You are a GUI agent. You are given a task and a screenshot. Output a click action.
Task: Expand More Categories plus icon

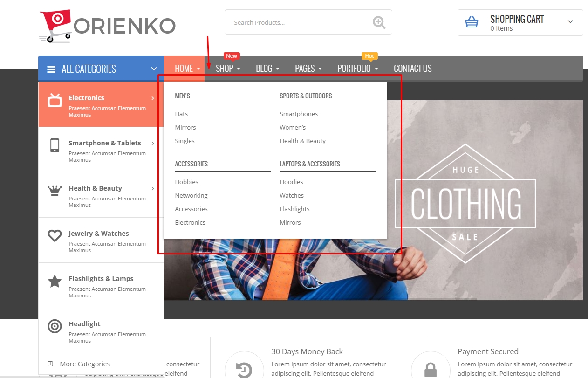point(50,364)
